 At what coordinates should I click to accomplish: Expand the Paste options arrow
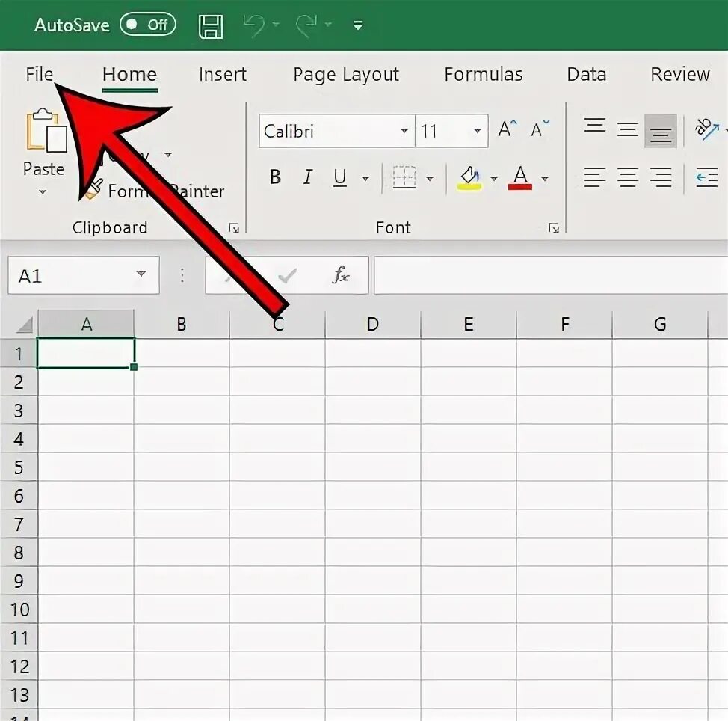click(x=43, y=192)
